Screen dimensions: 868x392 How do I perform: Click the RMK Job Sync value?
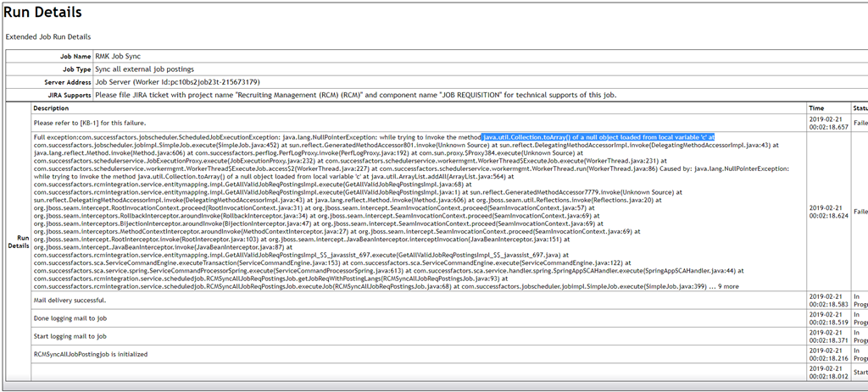coord(119,57)
